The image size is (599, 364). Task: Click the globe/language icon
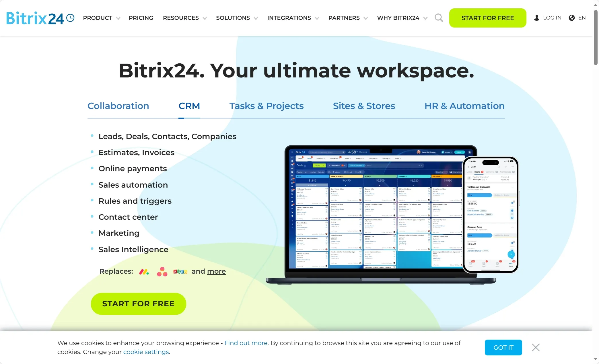point(572,17)
